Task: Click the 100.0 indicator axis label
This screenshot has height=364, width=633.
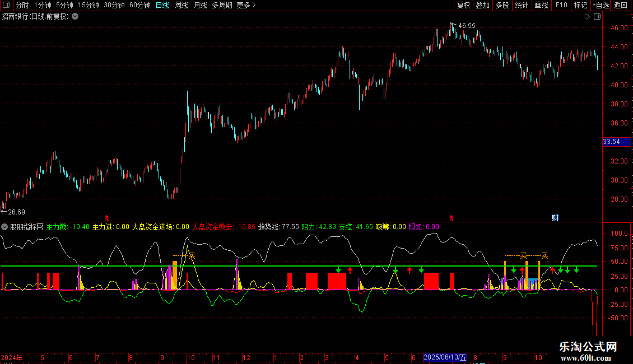Action: coord(619,234)
